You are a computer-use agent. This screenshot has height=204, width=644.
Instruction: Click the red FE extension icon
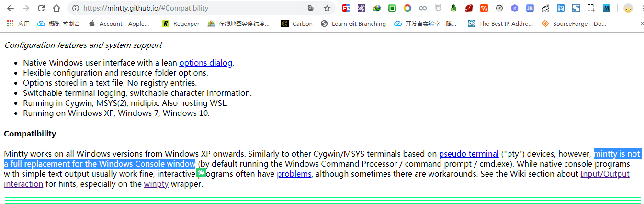pos(346,8)
